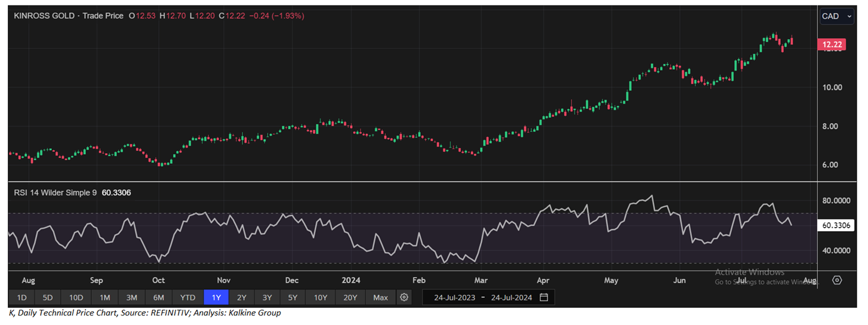Expand the CAD currency dropdown
Image resolution: width=868 pixels, height=325 pixels.
836,17
